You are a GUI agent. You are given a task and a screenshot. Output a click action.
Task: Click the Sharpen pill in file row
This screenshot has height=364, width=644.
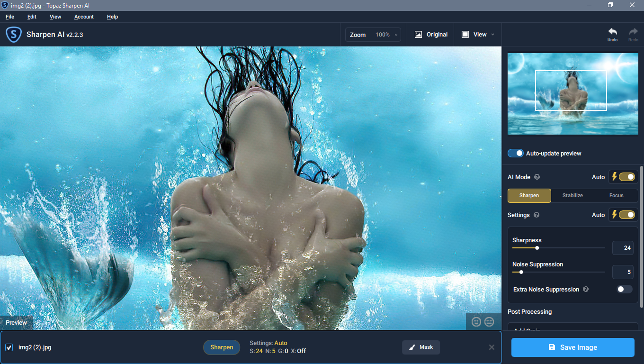(x=222, y=347)
